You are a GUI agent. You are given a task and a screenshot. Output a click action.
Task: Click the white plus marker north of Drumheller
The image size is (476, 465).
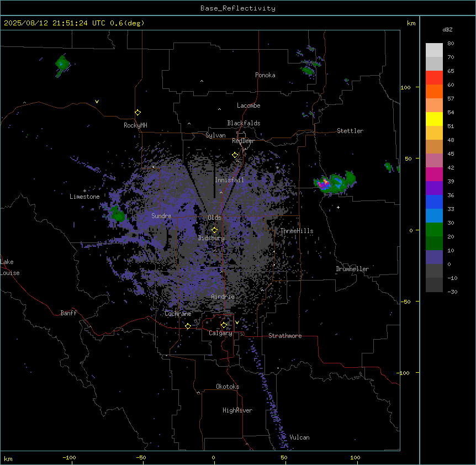tap(338, 207)
